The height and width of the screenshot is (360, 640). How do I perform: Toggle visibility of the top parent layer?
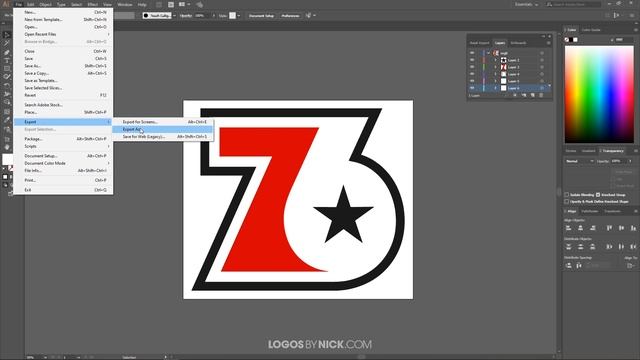(x=472, y=53)
